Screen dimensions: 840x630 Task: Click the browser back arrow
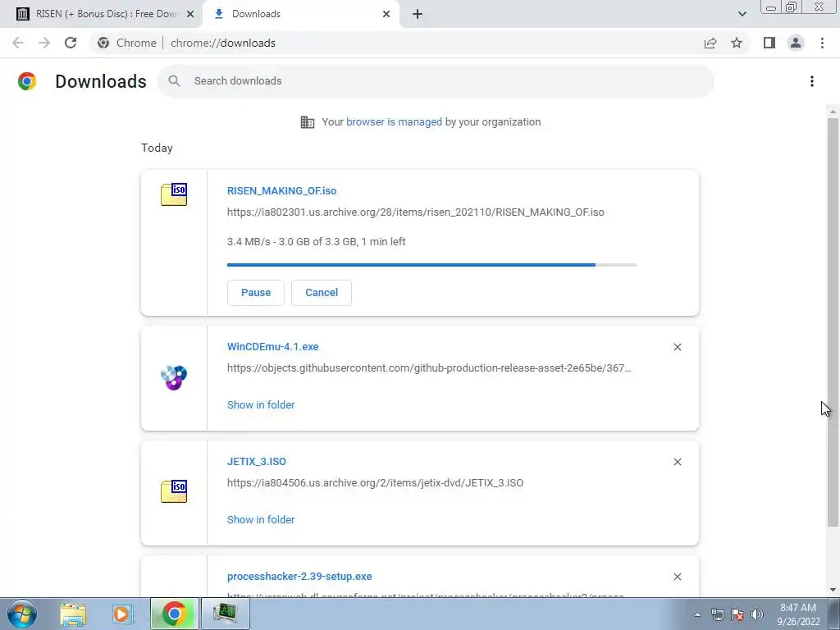pyautogui.click(x=18, y=43)
